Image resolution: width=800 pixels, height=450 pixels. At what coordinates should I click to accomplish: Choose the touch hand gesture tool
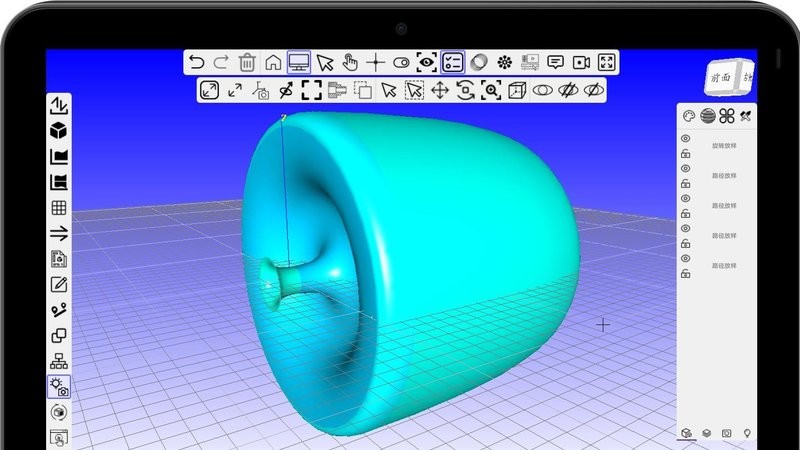click(350, 62)
